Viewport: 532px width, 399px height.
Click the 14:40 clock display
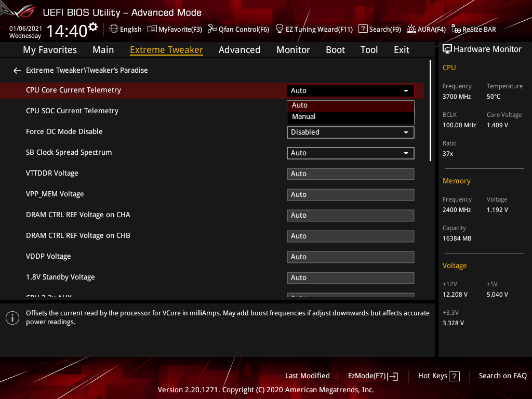click(x=67, y=31)
